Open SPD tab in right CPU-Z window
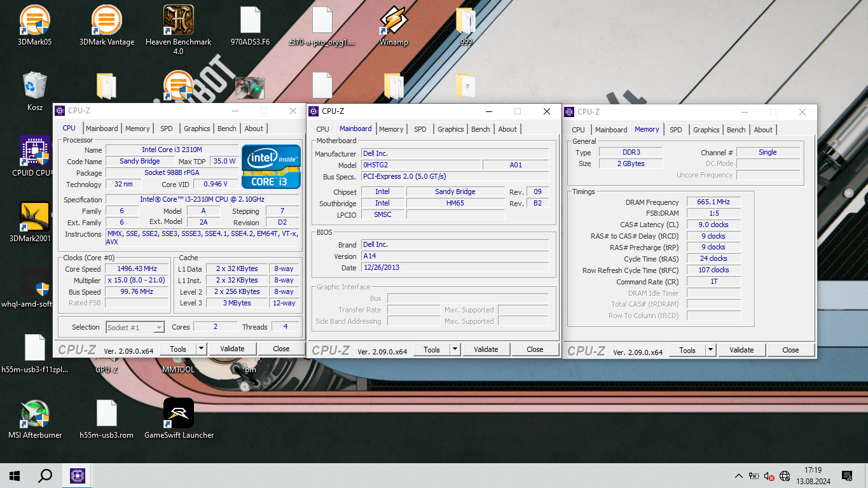Viewport: 868px width, 488px height. 676,130
